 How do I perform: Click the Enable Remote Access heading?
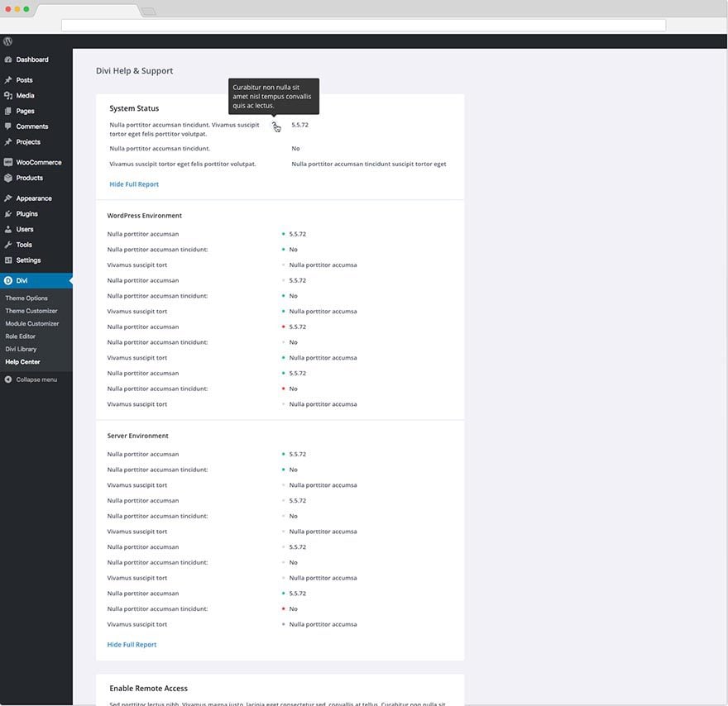coord(149,688)
